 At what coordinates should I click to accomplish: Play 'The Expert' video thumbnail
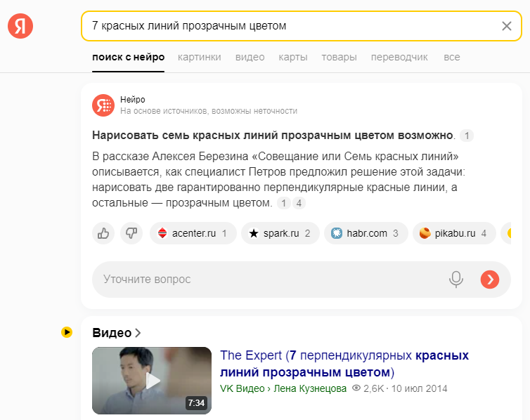click(152, 381)
